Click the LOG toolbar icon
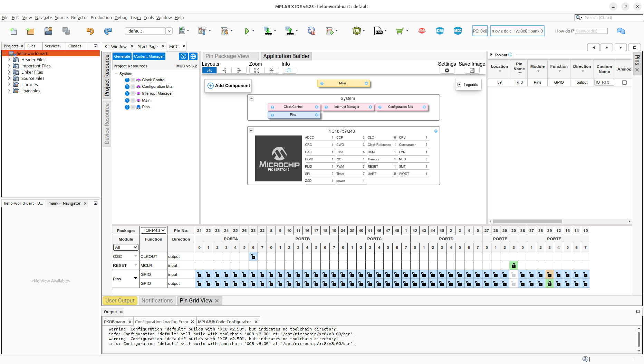This screenshot has height=364, width=644. point(378,31)
